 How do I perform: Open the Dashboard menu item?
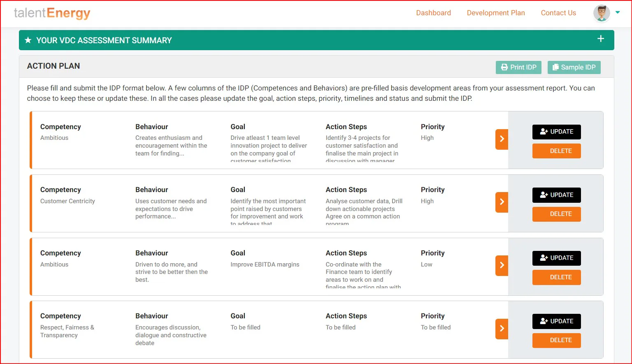[433, 13]
